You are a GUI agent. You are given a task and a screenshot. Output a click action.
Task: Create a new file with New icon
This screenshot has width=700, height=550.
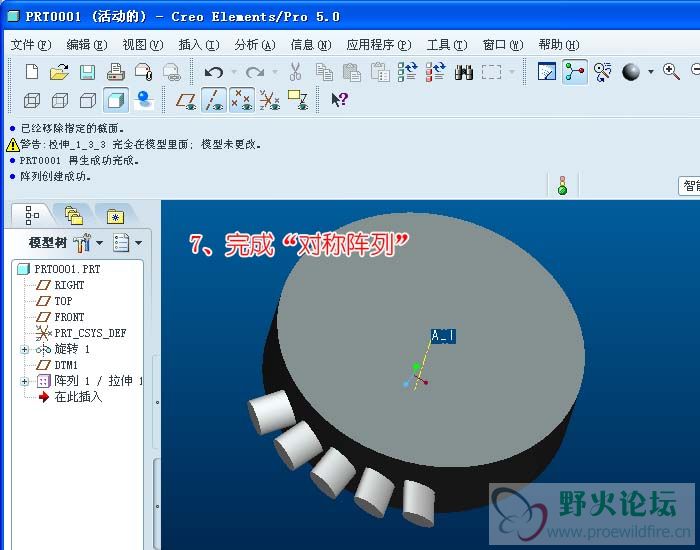click(32, 72)
